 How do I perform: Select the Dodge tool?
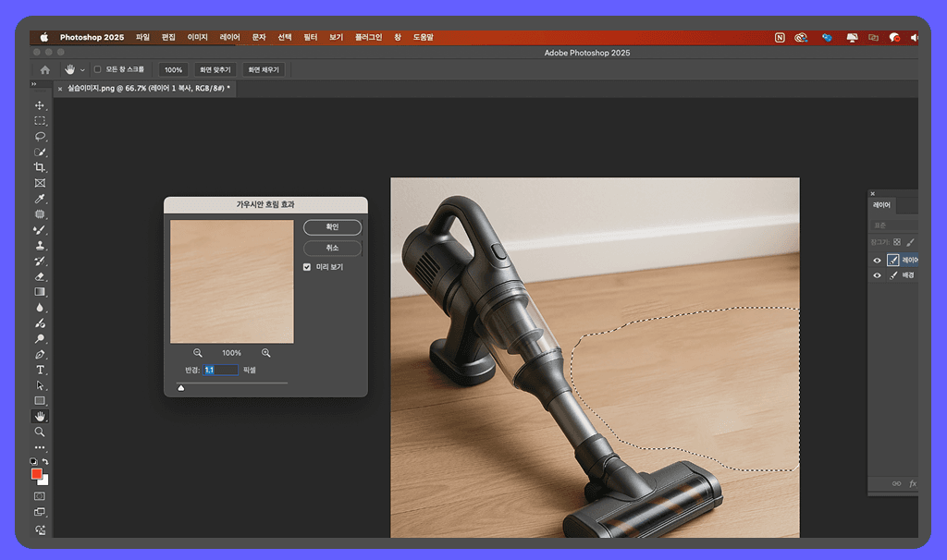coord(40,338)
